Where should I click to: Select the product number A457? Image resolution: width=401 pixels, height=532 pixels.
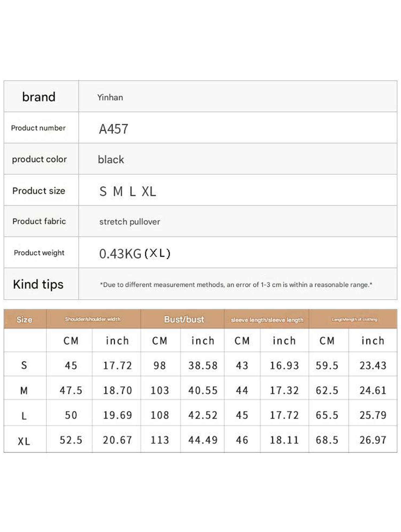coord(113,129)
